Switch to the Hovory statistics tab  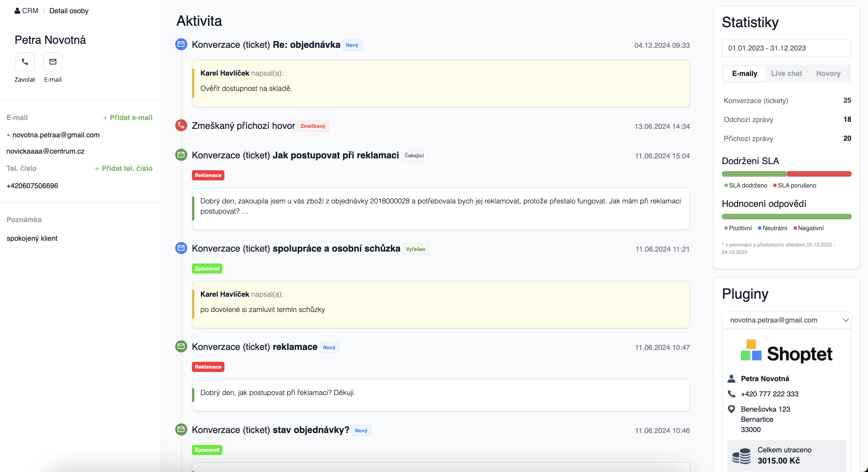828,74
